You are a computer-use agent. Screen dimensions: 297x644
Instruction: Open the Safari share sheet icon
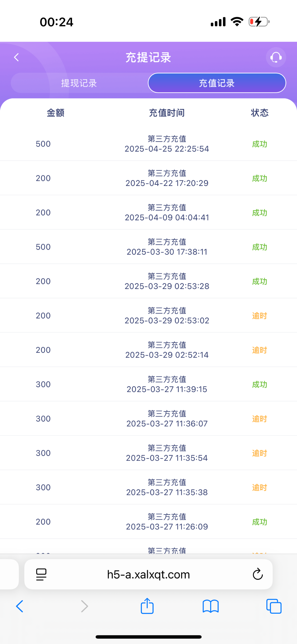[147, 606]
